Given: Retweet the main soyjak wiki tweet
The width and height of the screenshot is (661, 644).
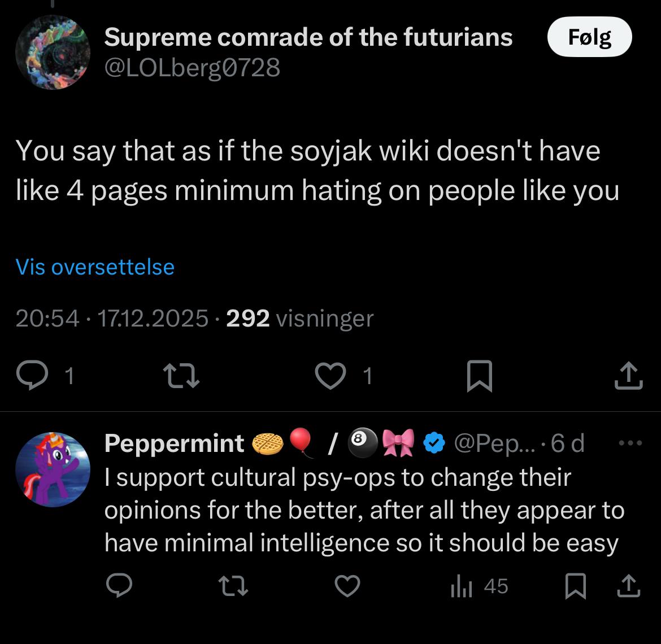Looking at the screenshot, I should [181, 376].
